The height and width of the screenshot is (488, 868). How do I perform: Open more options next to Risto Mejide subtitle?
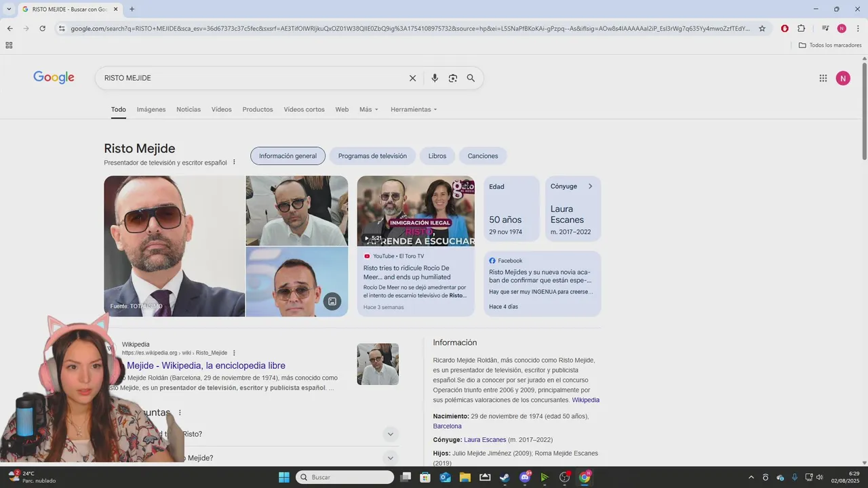coord(234,163)
